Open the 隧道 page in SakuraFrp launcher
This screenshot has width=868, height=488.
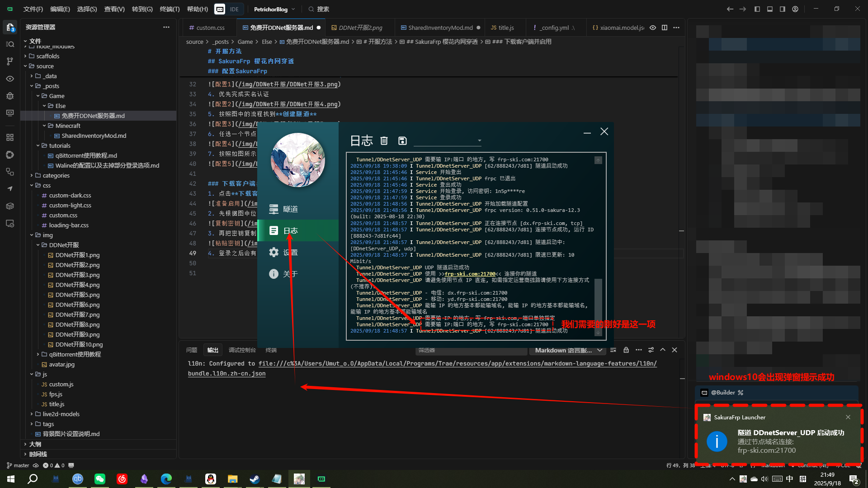[x=290, y=209]
